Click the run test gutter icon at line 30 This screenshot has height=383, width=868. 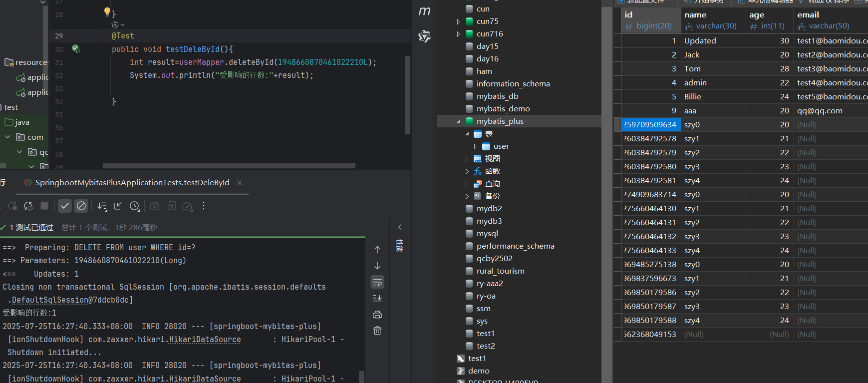pyautogui.click(x=76, y=49)
